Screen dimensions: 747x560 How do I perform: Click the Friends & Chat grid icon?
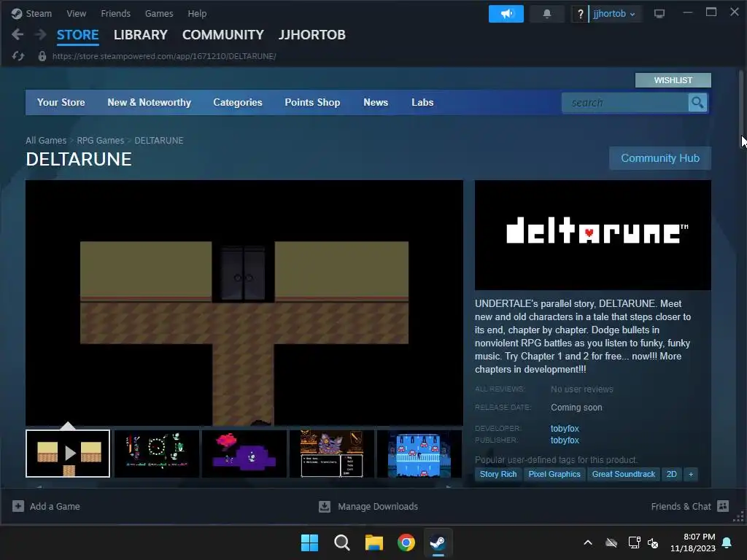pyautogui.click(x=723, y=506)
